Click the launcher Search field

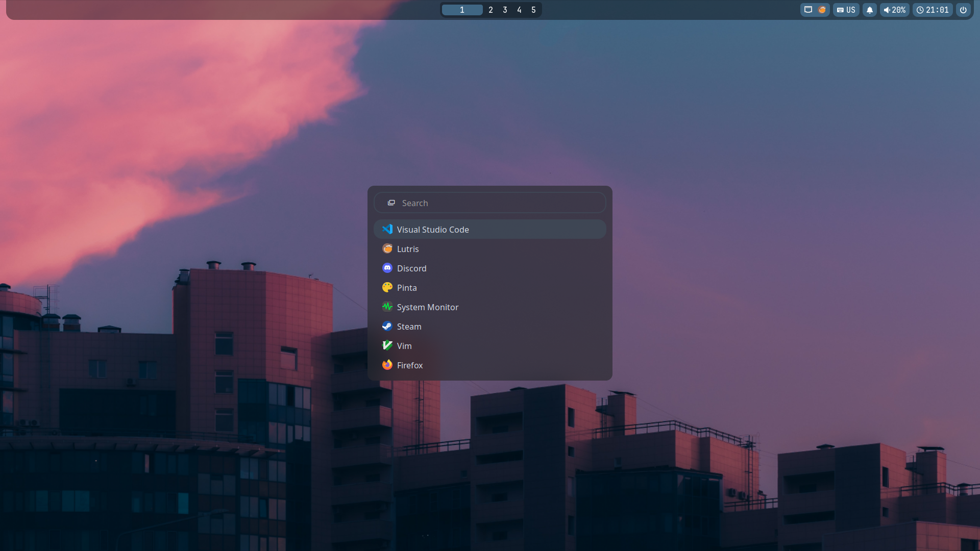(x=490, y=203)
